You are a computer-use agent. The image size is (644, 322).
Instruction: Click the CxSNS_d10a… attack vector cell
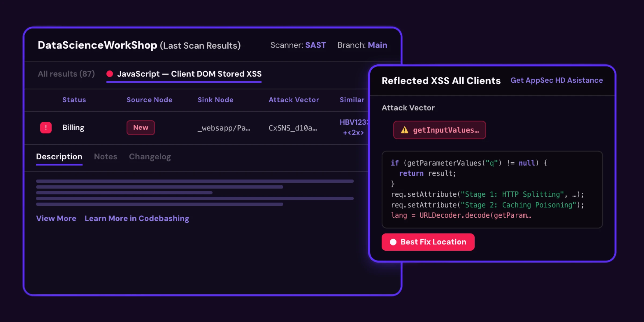point(293,128)
